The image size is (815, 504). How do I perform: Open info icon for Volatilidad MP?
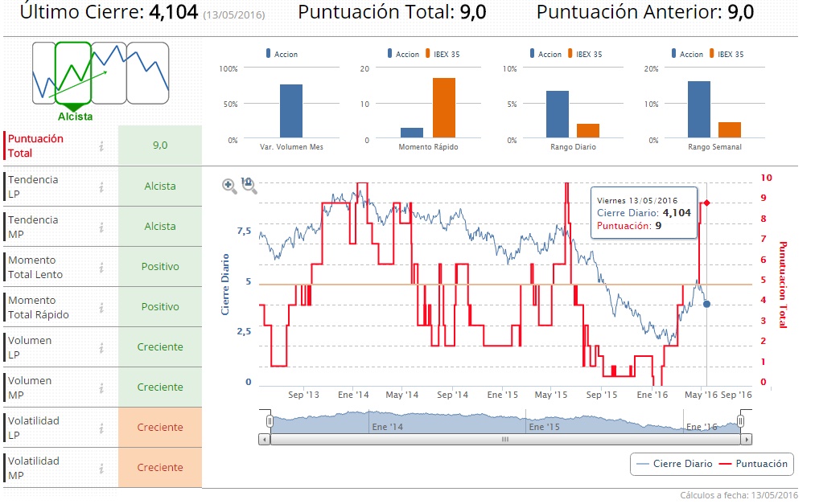click(101, 469)
